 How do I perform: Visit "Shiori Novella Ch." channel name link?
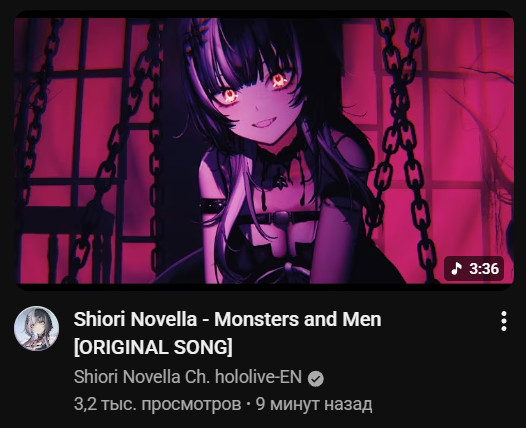tap(142, 377)
